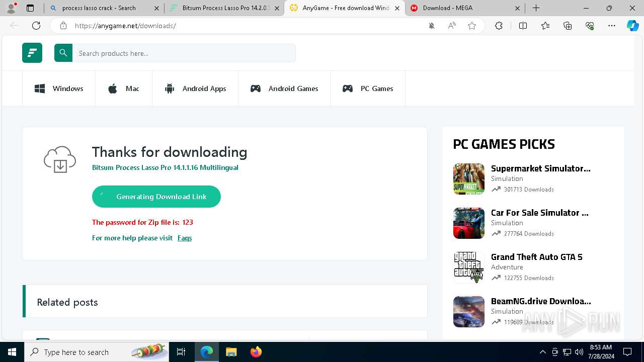Open the BeamNG.drive thumbnail
Image resolution: width=644 pixels, height=362 pixels.
(x=469, y=312)
